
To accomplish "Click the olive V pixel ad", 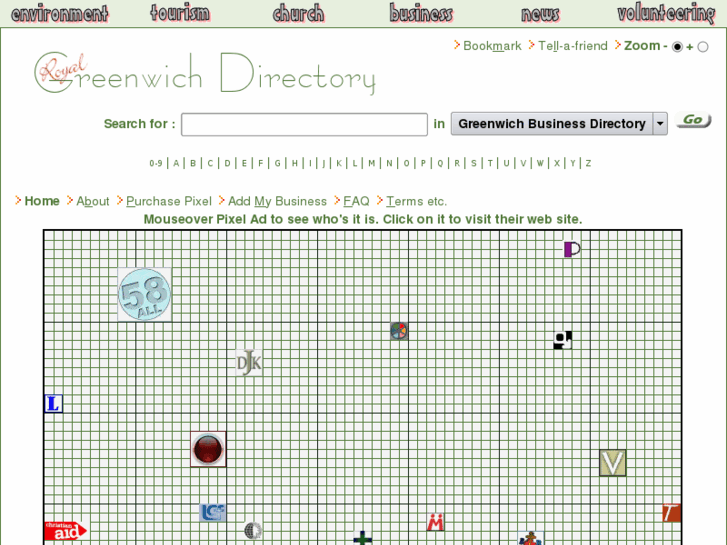I will (612, 462).
